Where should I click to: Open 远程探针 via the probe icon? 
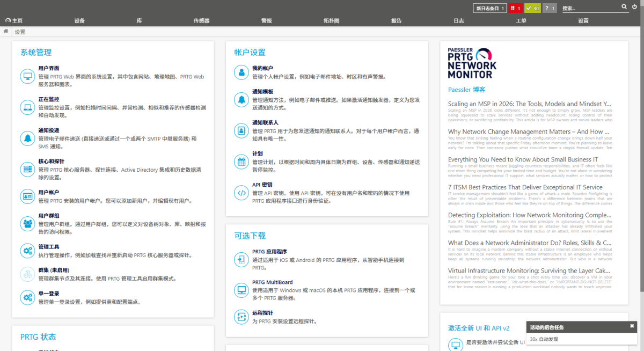240,317
